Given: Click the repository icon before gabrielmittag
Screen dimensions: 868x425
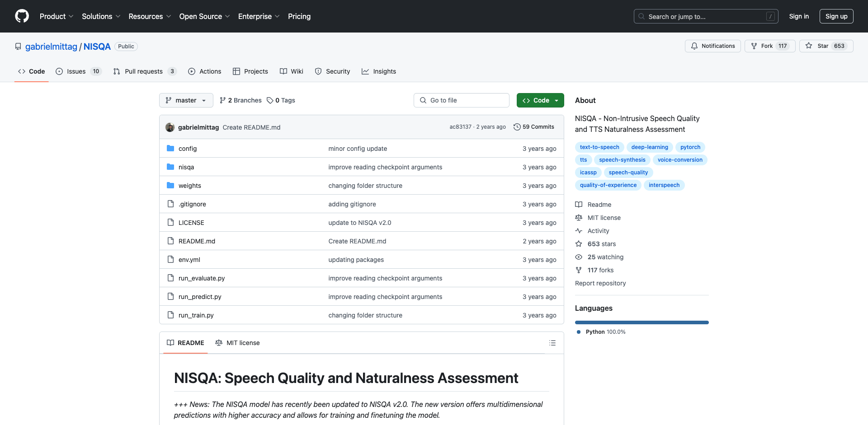Looking at the screenshot, I should [x=18, y=47].
